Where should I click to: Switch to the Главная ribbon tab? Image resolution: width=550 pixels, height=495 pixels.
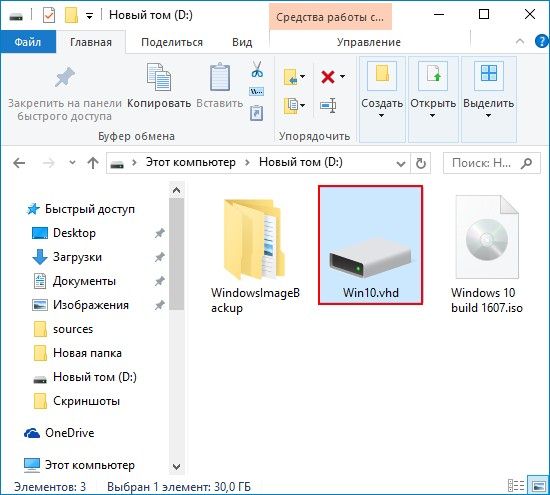click(x=91, y=42)
